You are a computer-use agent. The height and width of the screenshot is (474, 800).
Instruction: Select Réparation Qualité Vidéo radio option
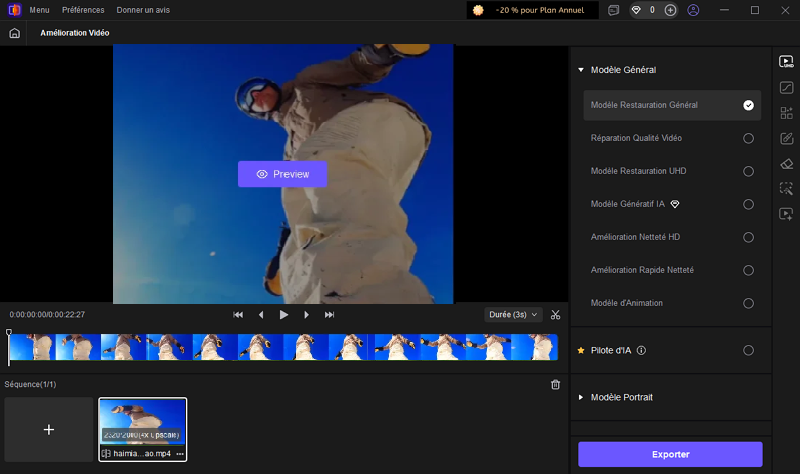click(x=748, y=138)
